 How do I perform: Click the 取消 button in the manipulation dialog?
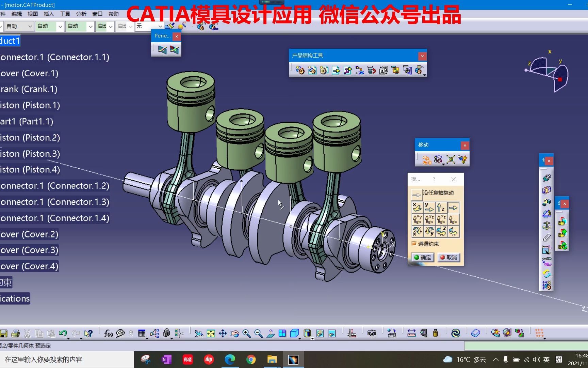(448, 257)
